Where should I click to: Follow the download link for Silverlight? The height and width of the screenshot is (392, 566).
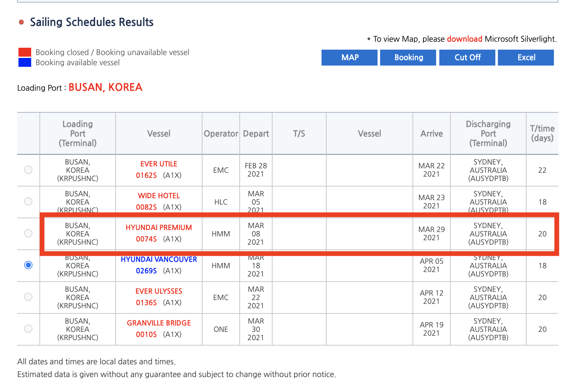[x=464, y=39]
